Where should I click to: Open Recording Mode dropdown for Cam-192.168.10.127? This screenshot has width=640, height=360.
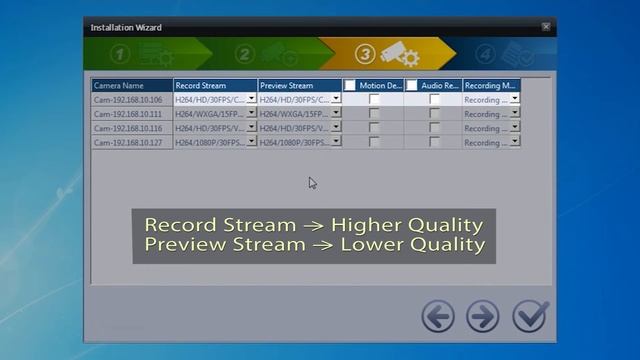(x=515, y=141)
